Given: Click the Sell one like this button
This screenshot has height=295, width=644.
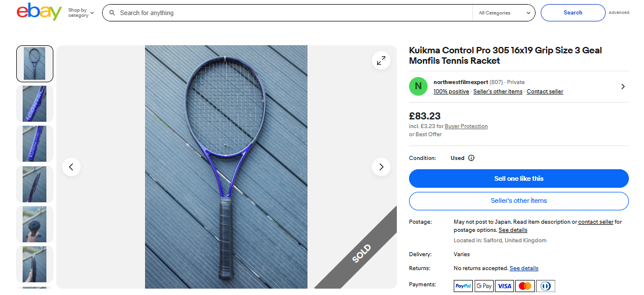Looking at the screenshot, I should (519, 179).
